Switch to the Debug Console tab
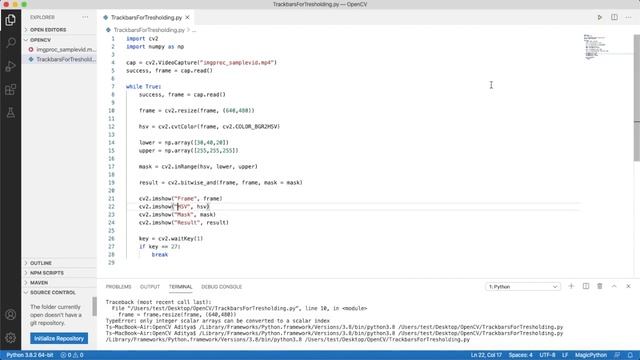The width and height of the screenshot is (640, 360). [222, 287]
